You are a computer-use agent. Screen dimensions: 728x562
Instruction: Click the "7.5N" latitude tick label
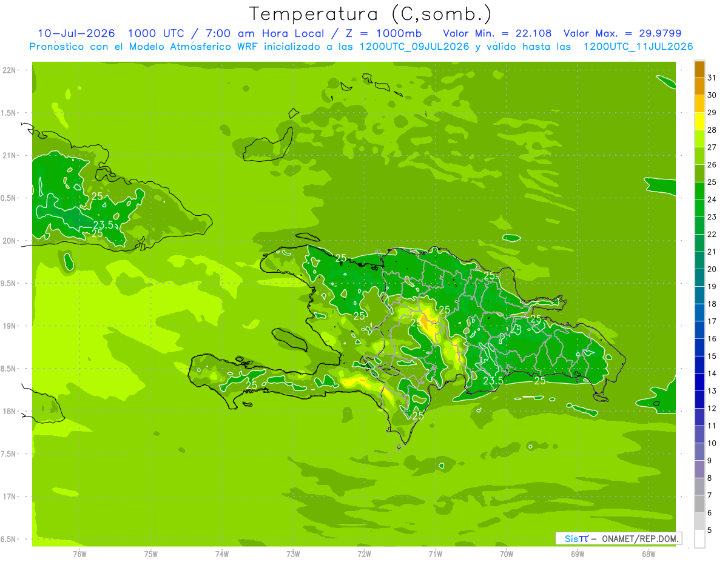pyautogui.click(x=9, y=453)
